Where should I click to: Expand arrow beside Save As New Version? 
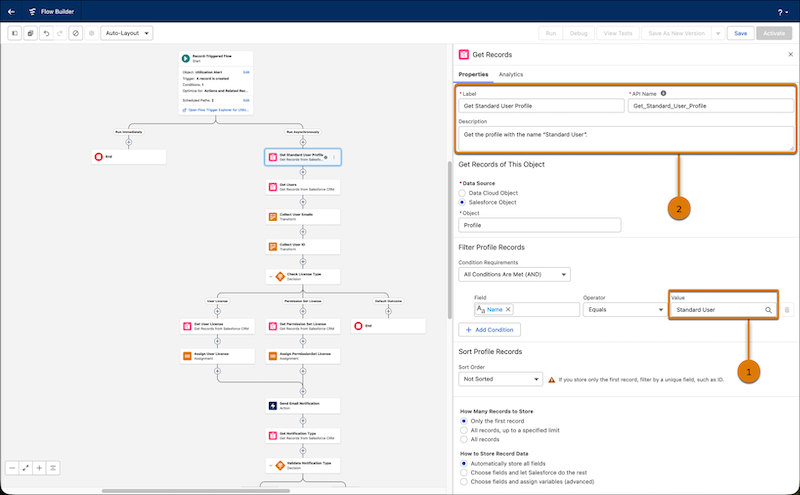[x=718, y=33]
